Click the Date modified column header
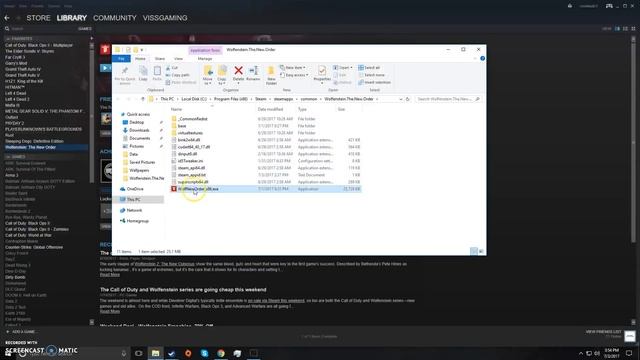 point(270,109)
